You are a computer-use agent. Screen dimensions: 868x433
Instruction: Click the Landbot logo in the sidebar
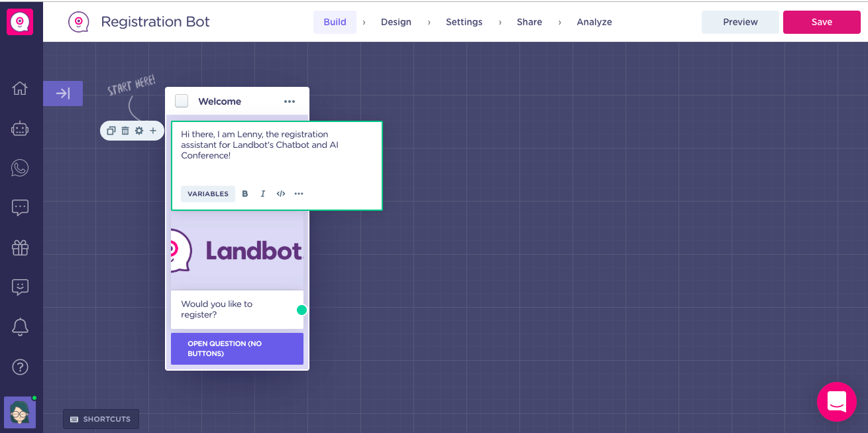click(x=20, y=22)
